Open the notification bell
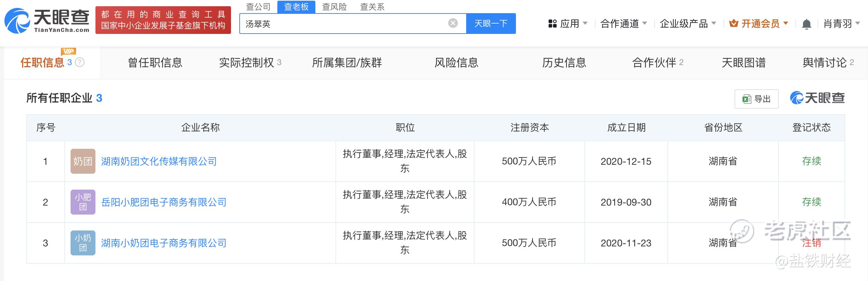This screenshot has height=281, width=868. pos(806,24)
